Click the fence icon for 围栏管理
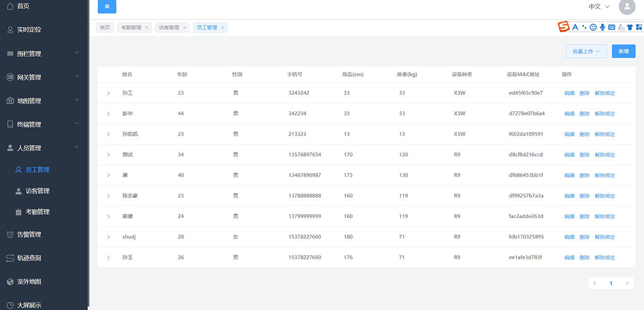The width and height of the screenshot is (644, 310). tap(11, 54)
